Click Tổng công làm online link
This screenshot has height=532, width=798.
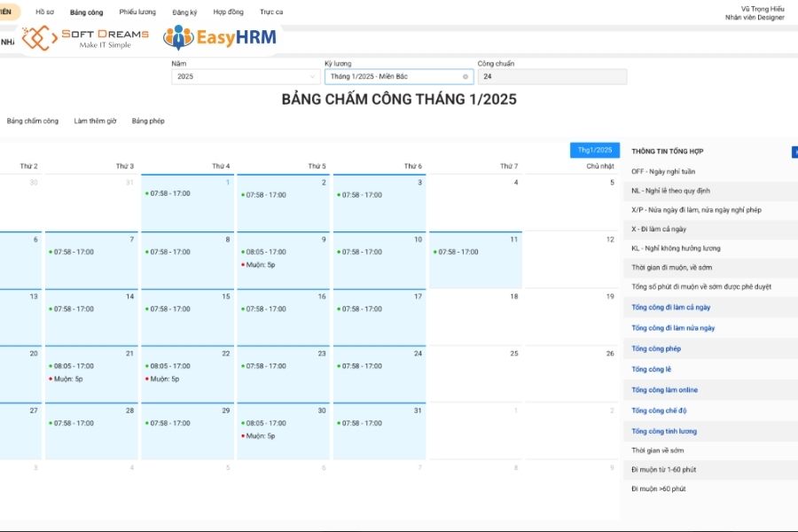[x=665, y=390]
